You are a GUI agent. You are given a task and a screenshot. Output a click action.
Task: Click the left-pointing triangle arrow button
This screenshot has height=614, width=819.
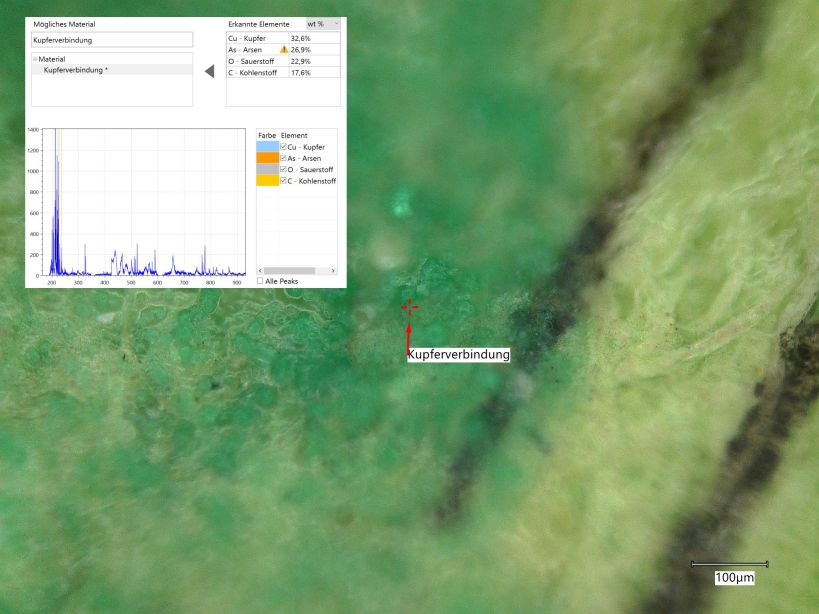[209, 71]
